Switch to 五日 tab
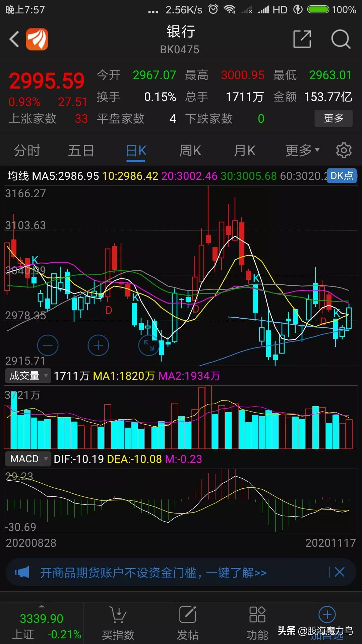362x644 pixels. pos(81,151)
